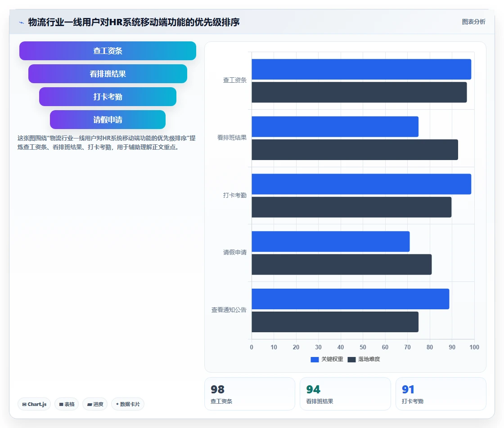Select the 打卡考勤 funnel bar

click(x=108, y=97)
